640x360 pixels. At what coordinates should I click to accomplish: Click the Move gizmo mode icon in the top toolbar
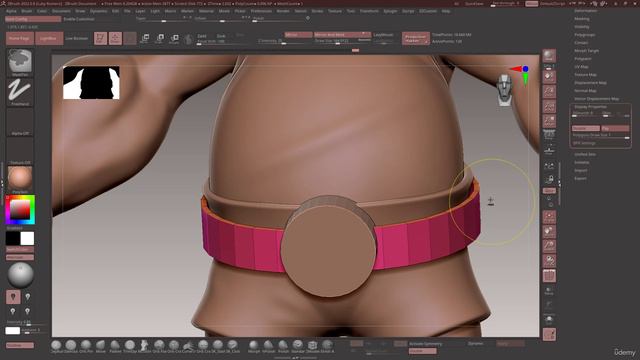tap(144, 39)
